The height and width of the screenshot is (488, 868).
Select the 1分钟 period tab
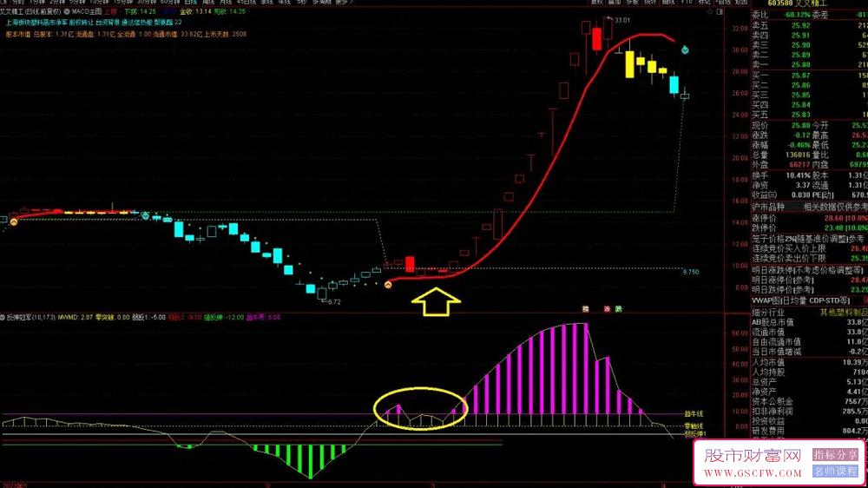point(37,3)
